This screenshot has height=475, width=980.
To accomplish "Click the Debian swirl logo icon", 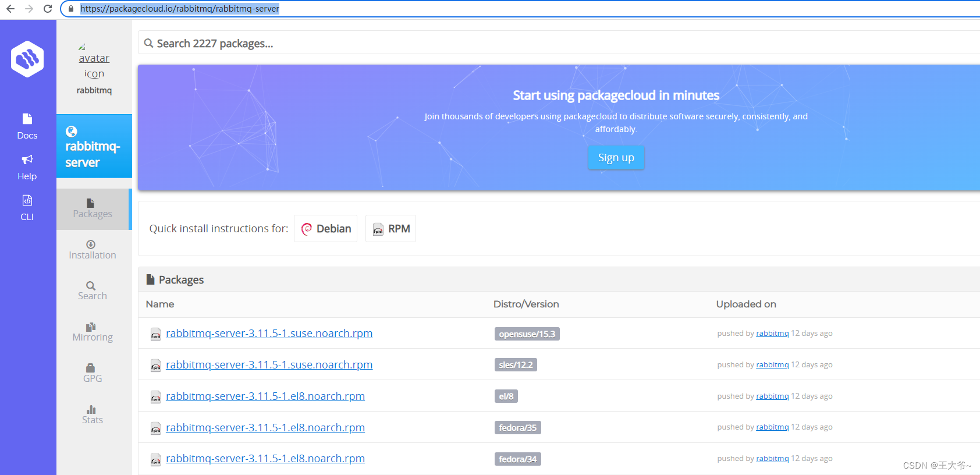I will pyautogui.click(x=307, y=229).
